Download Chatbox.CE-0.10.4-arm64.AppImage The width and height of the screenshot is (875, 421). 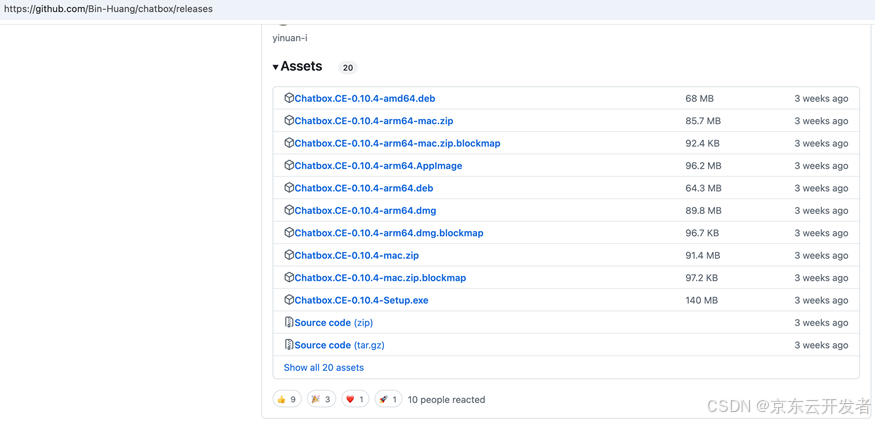[x=378, y=166]
